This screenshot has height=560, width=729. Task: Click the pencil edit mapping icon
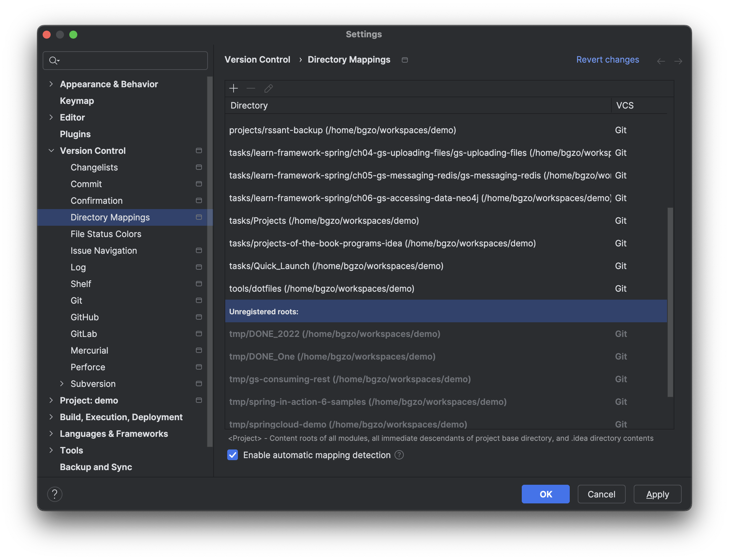[x=269, y=88]
